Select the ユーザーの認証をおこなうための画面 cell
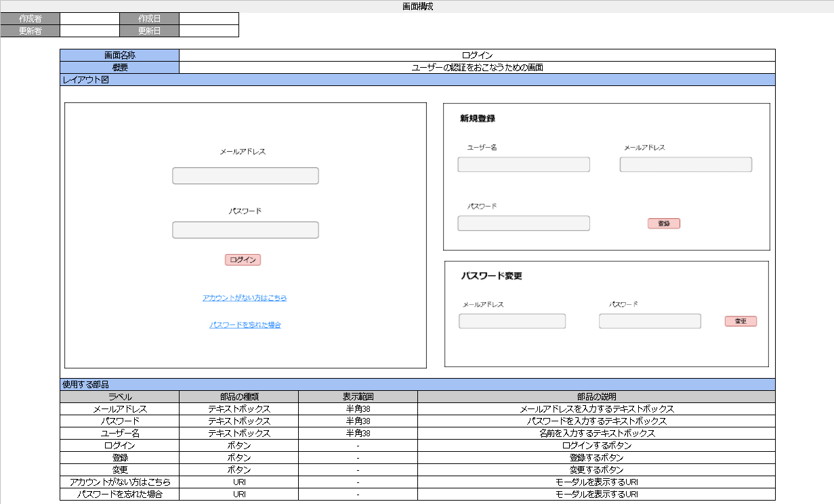 pyautogui.click(x=477, y=68)
